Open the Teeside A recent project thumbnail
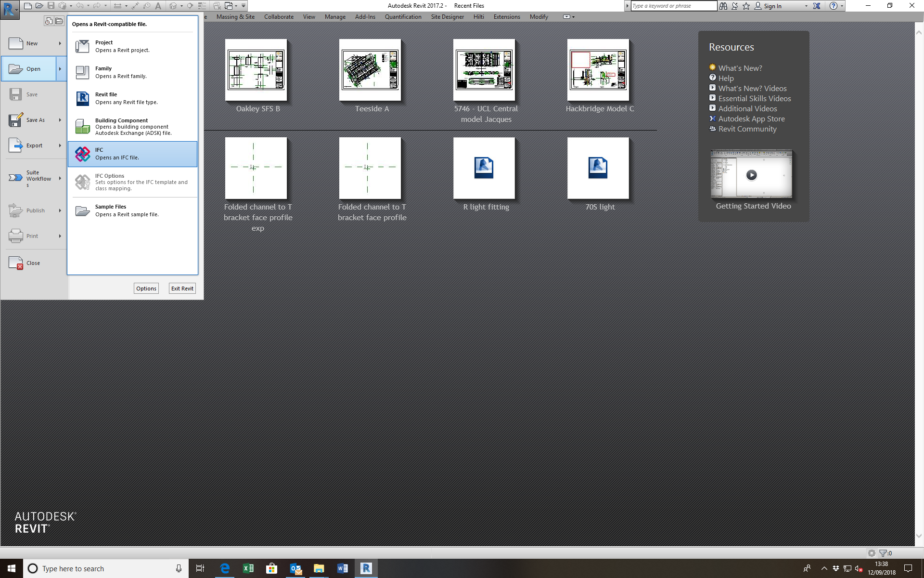 pos(370,70)
